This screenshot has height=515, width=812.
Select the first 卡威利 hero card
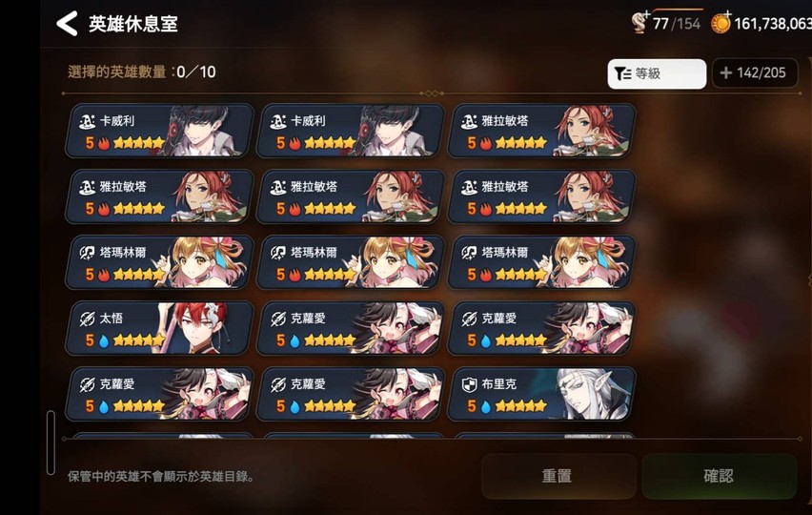click(x=159, y=131)
